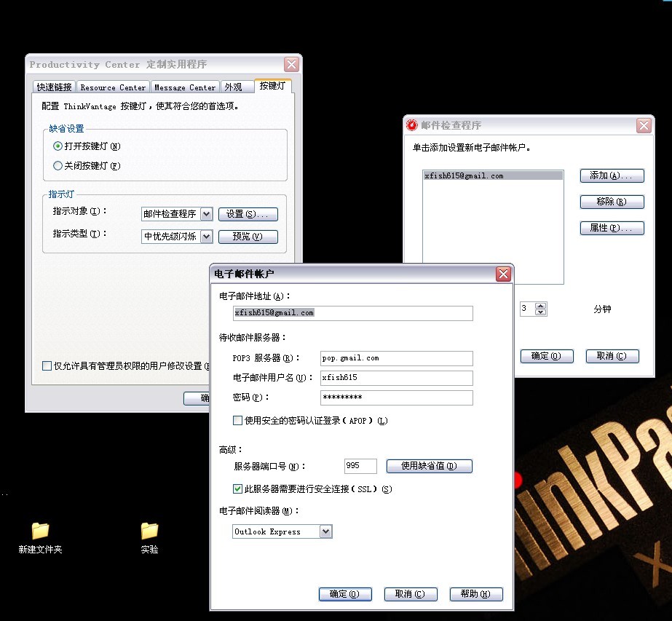Screen dimensions: 672x621
Task: Click the 密码 input field
Action: pos(396,397)
